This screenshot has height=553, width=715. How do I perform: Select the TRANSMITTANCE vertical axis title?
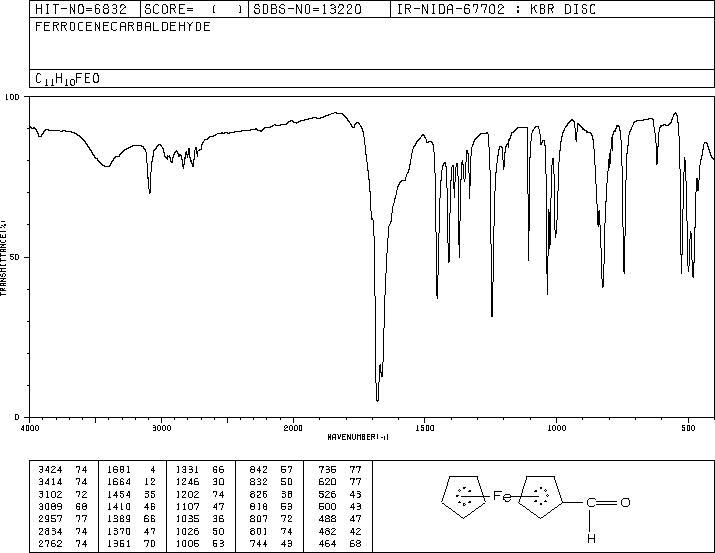tap(3, 257)
